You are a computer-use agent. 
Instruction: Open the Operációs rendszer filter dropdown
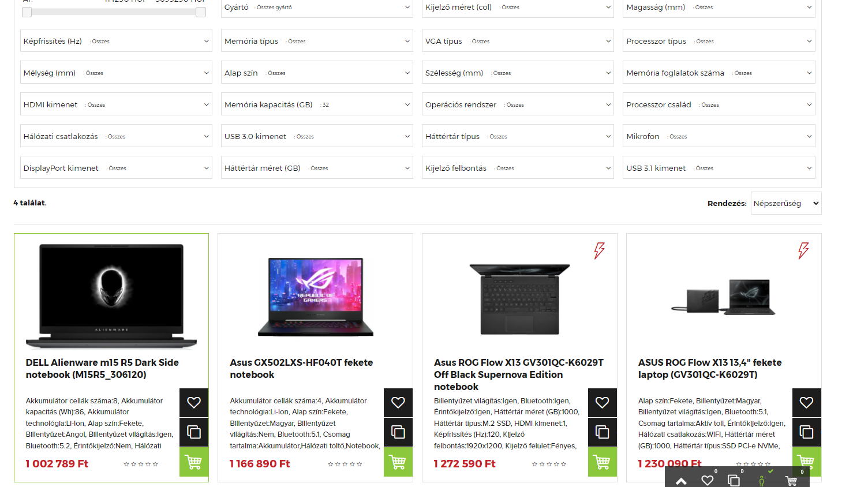click(518, 104)
